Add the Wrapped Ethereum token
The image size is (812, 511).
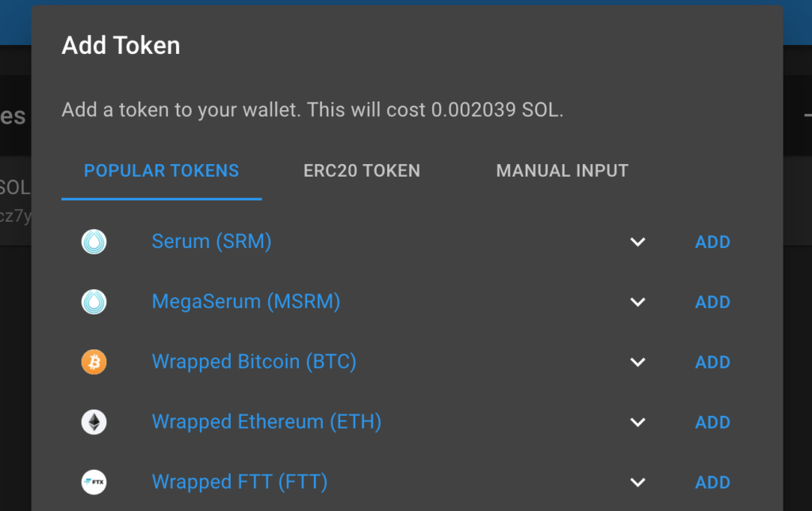click(x=713, y=422)
